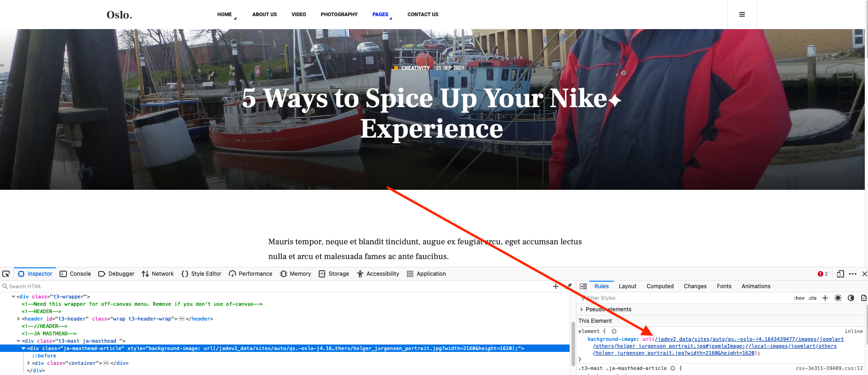868x375 pixels.
Task: Open the Debugger tab
Action: [x=116, y=274]
